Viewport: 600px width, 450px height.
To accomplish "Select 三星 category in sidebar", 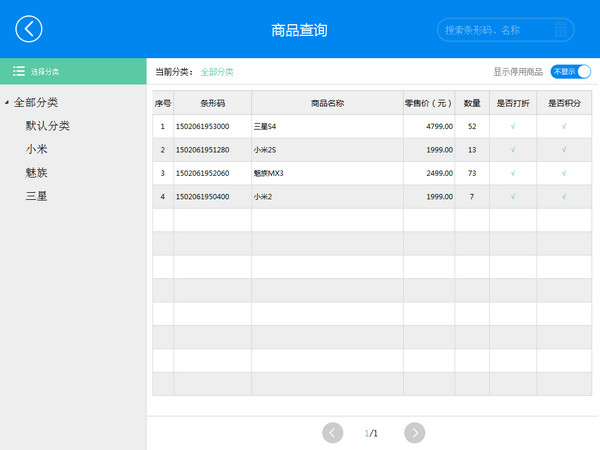I will point(36,195).
